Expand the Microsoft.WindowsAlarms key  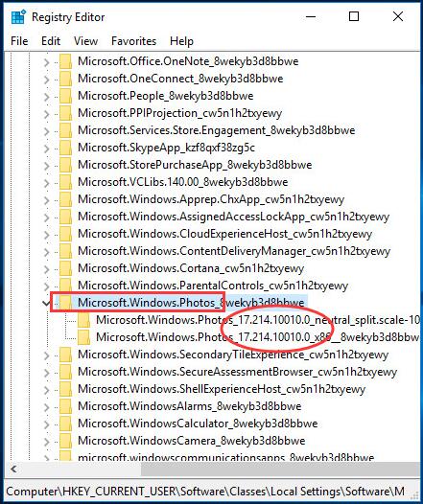[47, 406]
